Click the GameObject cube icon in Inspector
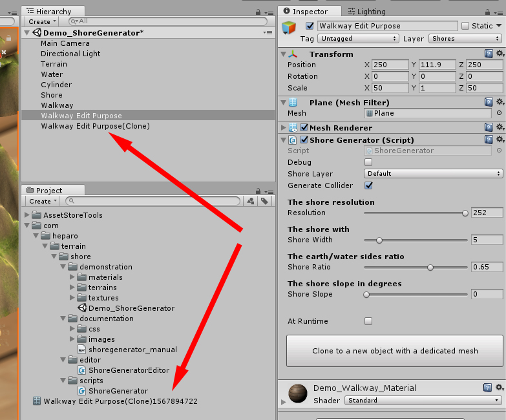This screenshot has width=506, height=420. 288,27
